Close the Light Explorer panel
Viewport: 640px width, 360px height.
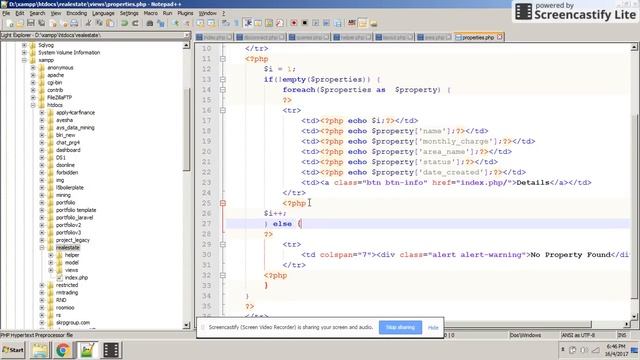187,35
